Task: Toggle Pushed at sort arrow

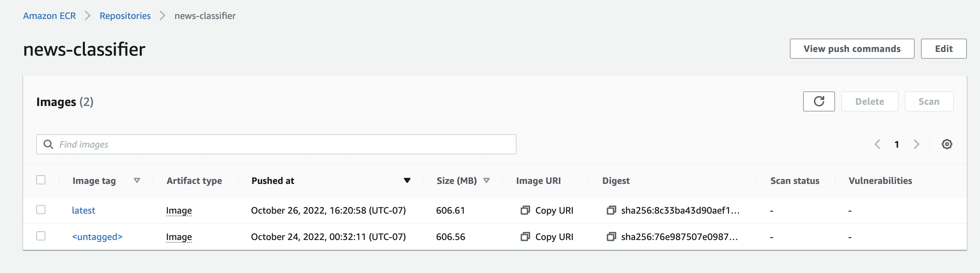Action: click(x=407, y=181)
